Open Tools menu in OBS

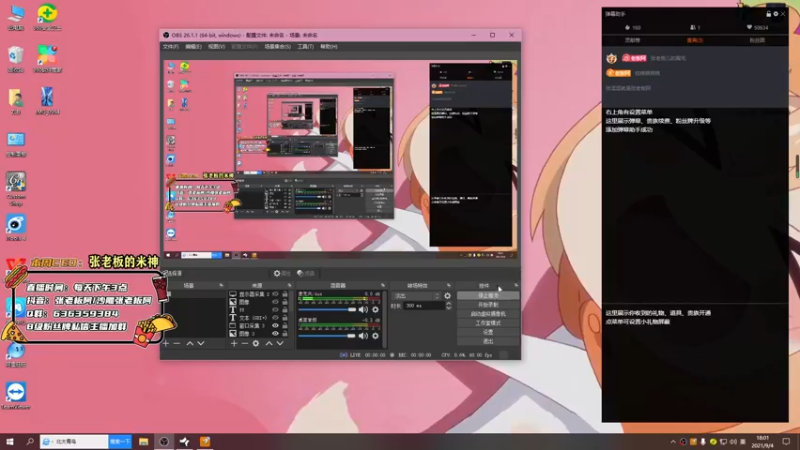[x=306, y=47]
